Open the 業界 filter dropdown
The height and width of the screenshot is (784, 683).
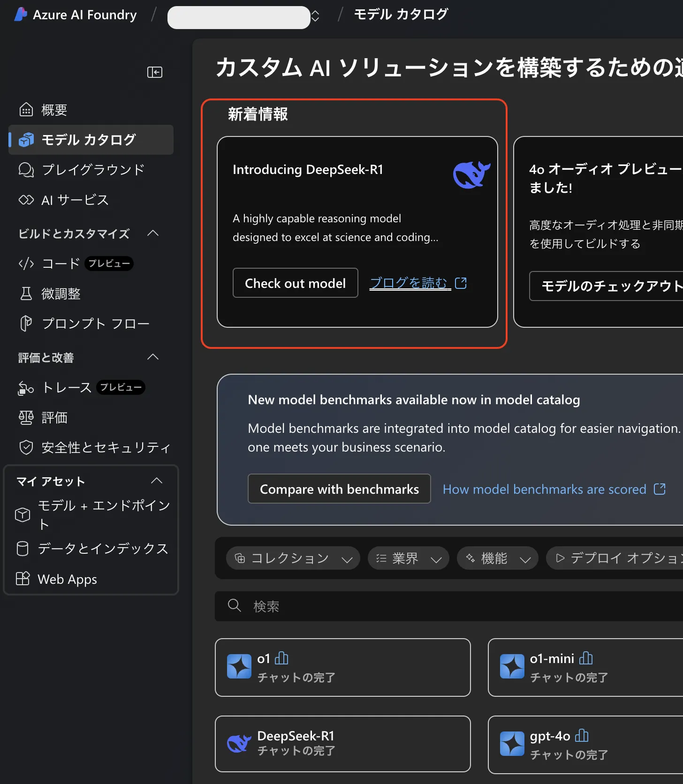pos(409,558)
